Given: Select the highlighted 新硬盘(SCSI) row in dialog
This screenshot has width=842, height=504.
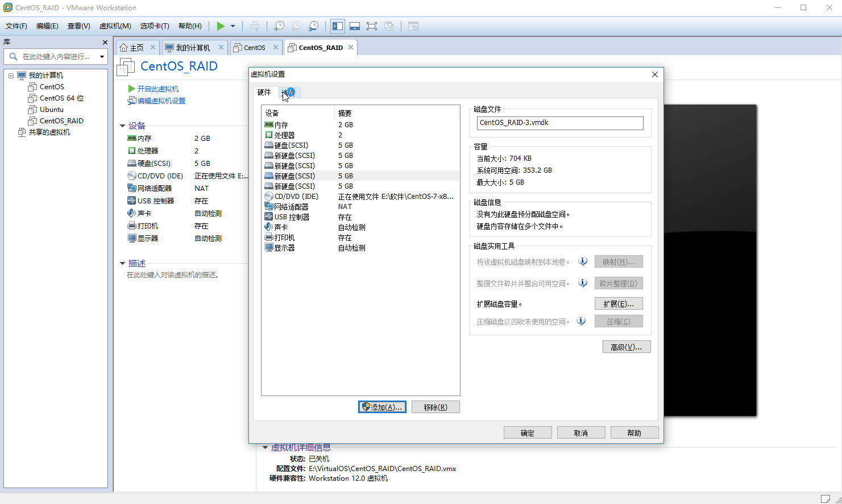Looking at the screenshot, I should point(360,176).
